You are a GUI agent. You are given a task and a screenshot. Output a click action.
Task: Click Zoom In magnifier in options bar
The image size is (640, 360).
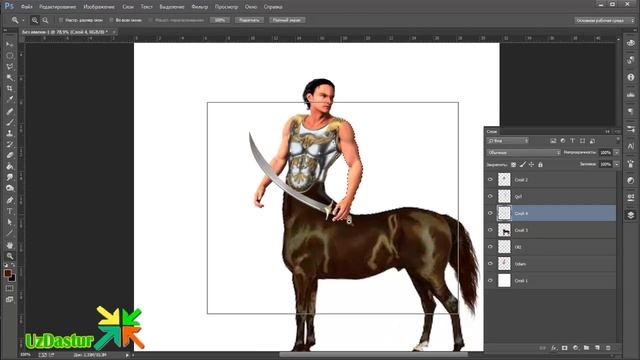[35, 20]
